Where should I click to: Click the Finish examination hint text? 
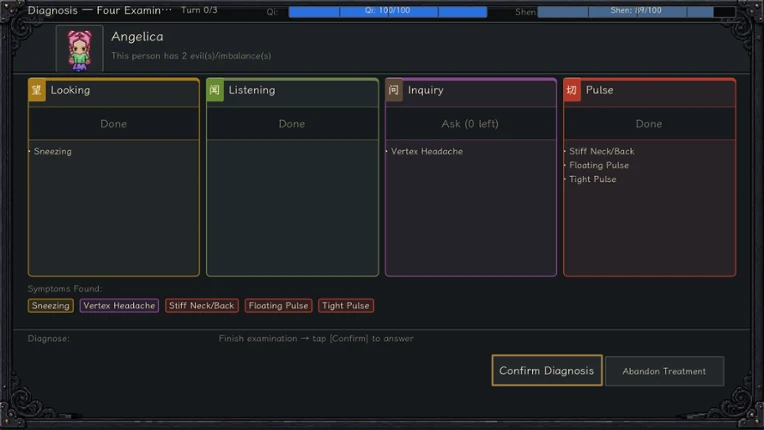(316, 338)
